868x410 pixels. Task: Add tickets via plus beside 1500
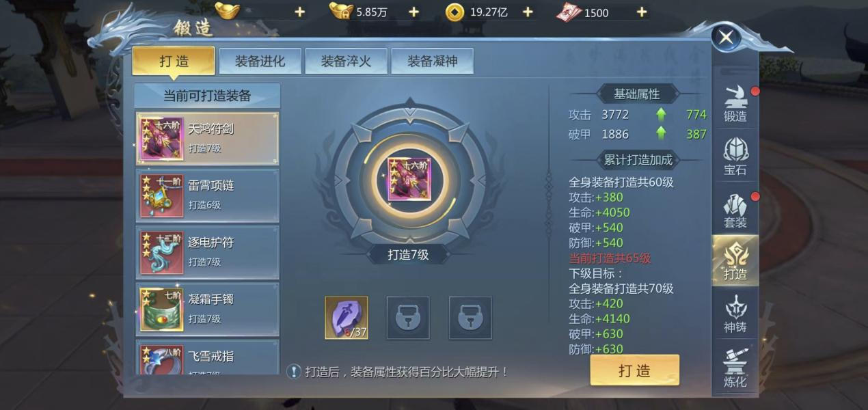641,12
